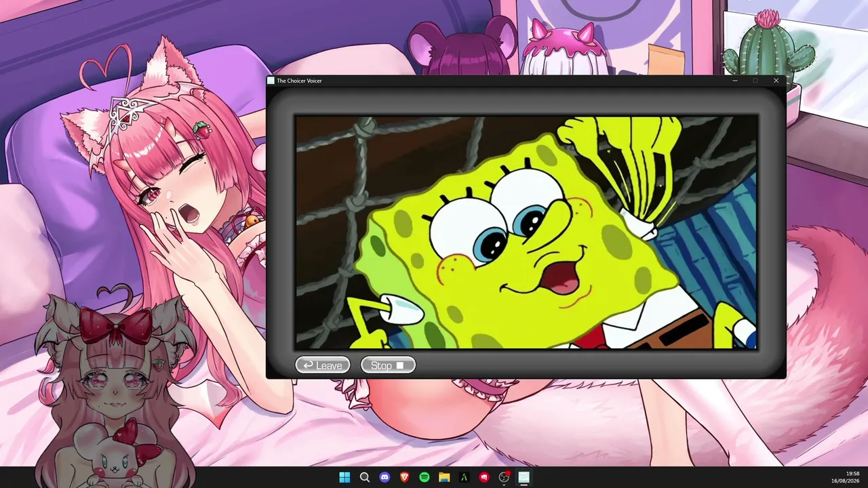868x488 pixels.
Task: Click the Leave button
Action: pos(323,365)
